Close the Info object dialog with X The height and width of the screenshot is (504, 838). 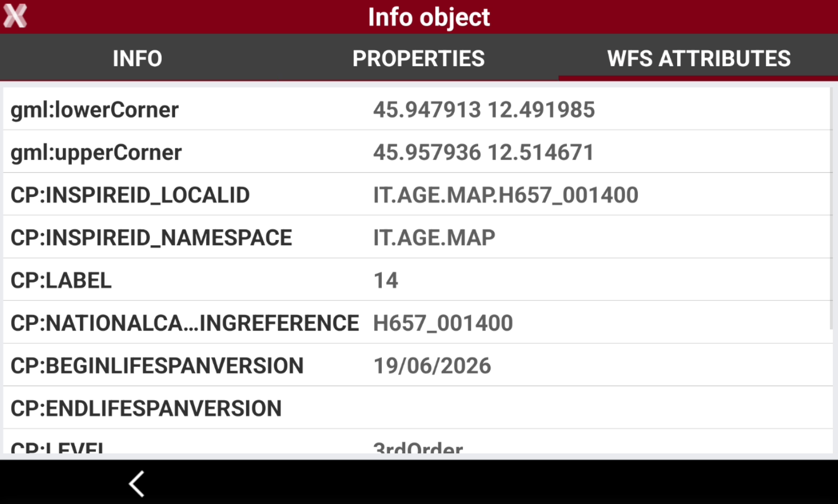pos(15,16)
